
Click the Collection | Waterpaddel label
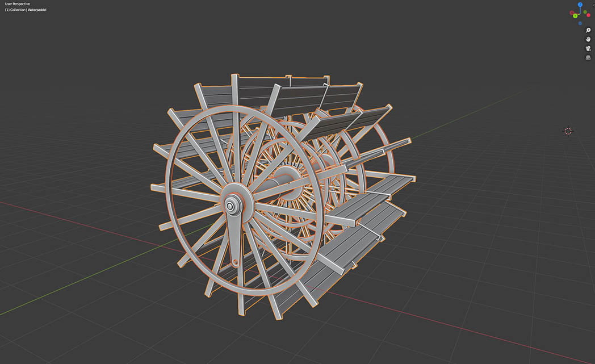coord(26,10)
